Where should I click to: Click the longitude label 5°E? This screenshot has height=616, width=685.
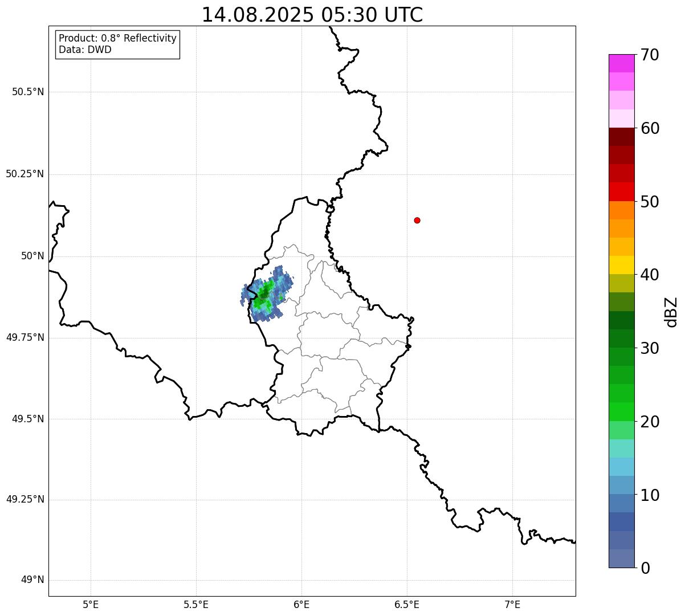91,604
